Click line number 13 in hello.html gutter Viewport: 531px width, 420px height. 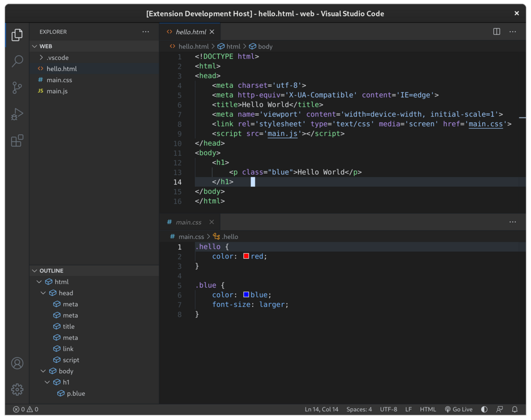tap(178, 172)
